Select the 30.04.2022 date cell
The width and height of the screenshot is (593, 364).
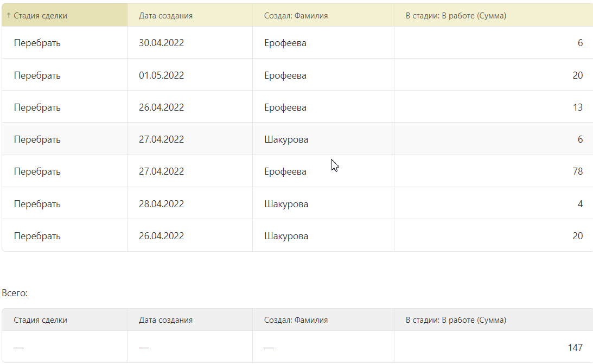pos(161,43)
